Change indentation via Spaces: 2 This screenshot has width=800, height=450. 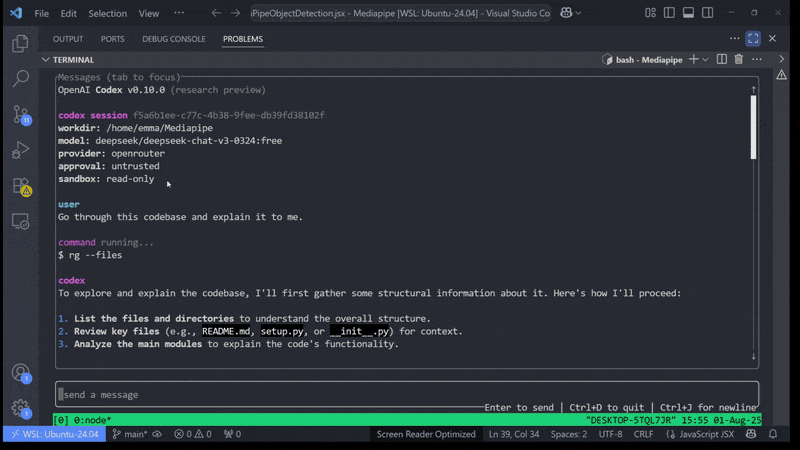coord(569,434)
